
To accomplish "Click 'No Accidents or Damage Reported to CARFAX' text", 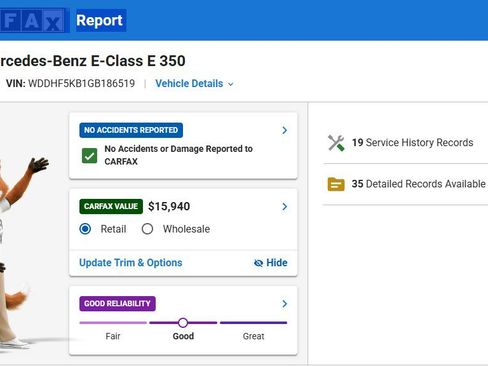I will [x=178, y=155].
